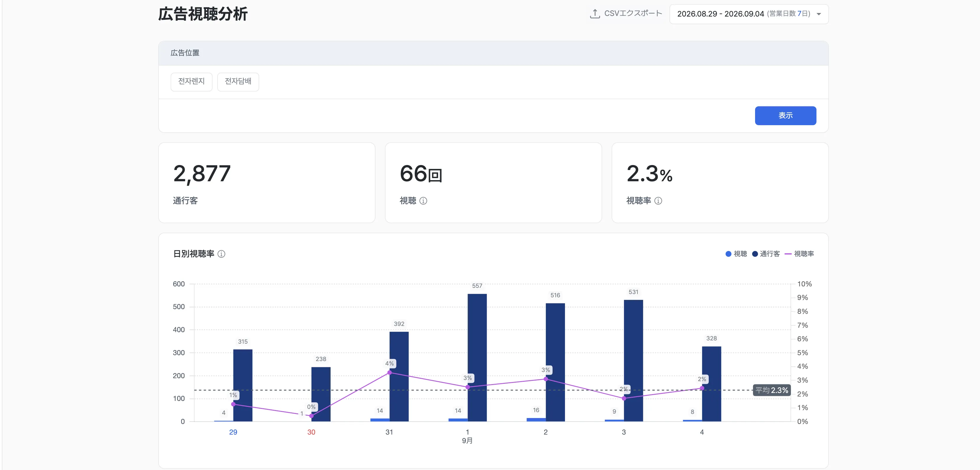Toggle 通行客 series in chart legend

click(x=765, y=254)
